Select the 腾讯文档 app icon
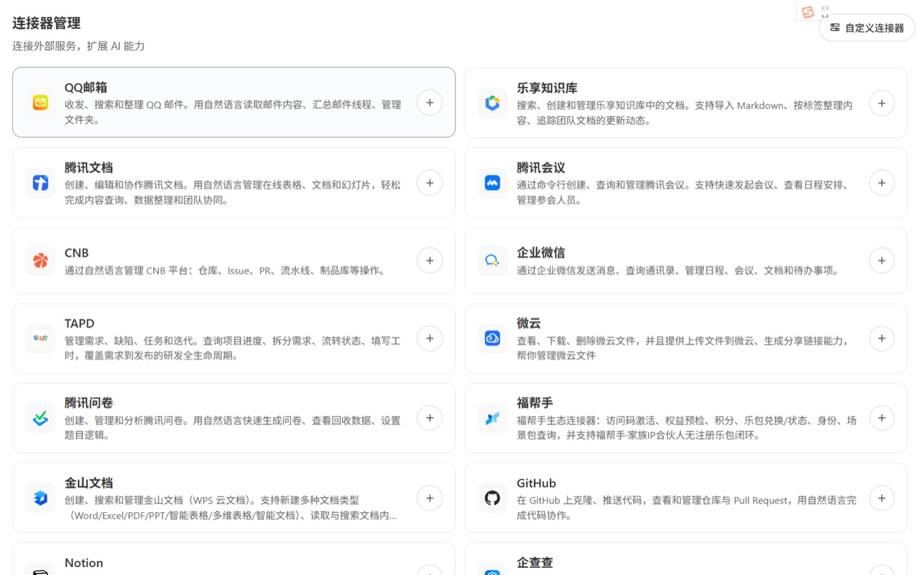The height and width of the screenshot is (575, 924). (x=40, y=183)
